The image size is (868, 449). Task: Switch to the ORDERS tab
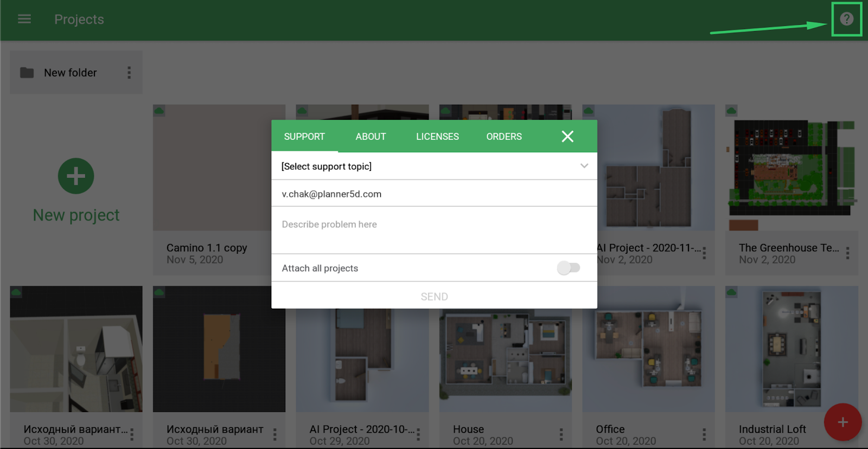(504, 137)
